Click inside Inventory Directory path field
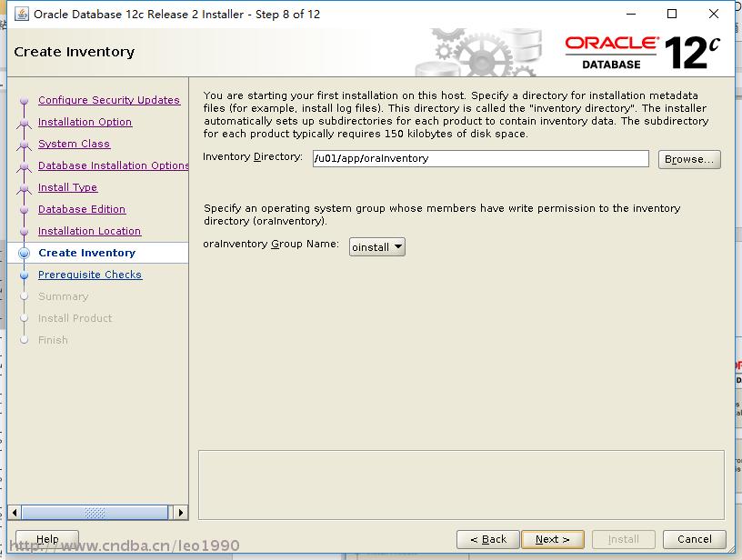The width and height of the screenshot is (742, 560). coord(480,158)
